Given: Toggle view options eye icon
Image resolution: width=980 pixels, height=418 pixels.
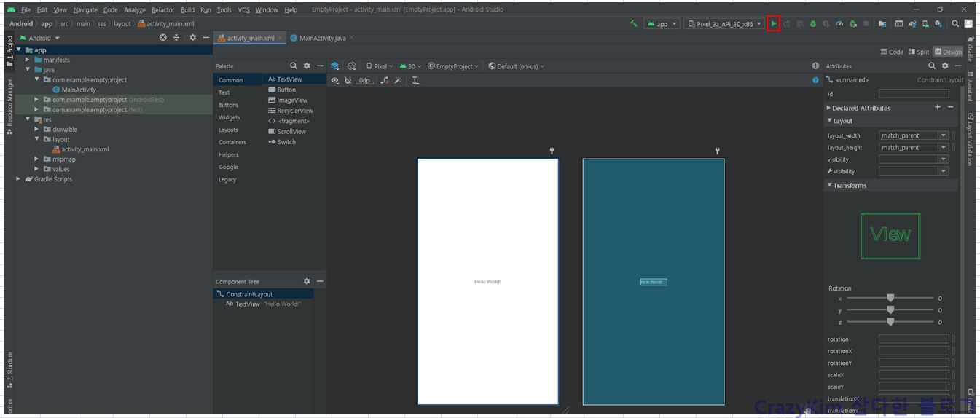Looking at the screenshot, I should (335, 80).
